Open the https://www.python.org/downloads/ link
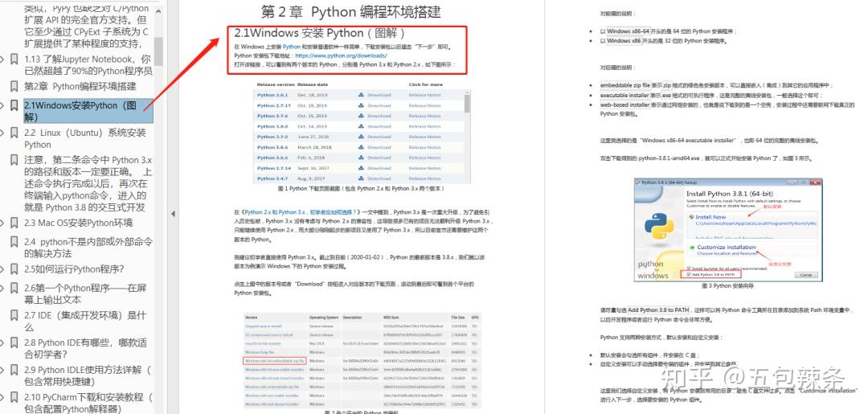868x414 pixels. 341,56
